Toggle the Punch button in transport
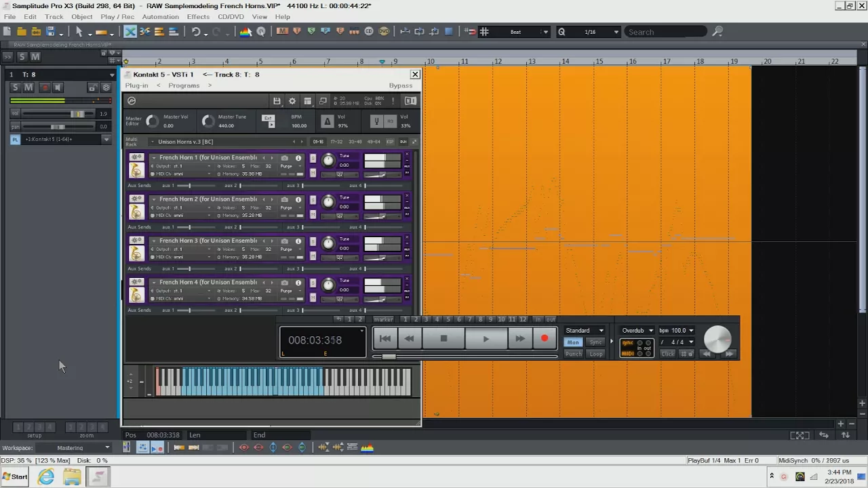 coord(573,354)
